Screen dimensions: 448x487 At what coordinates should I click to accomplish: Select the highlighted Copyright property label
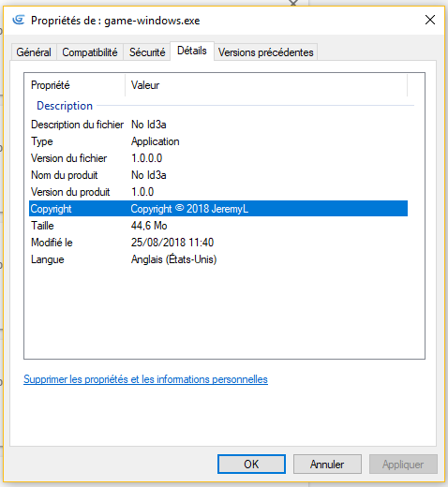(51, 209)
